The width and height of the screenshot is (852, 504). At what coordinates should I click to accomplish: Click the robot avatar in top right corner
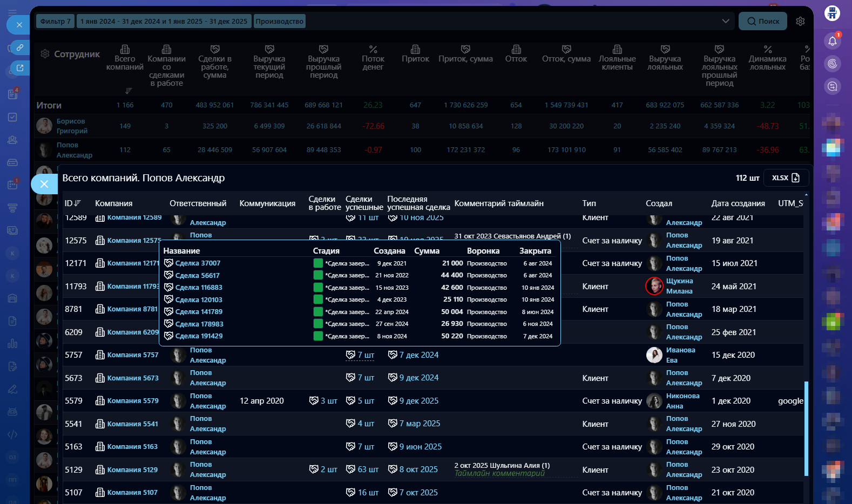tap(832, 13)
